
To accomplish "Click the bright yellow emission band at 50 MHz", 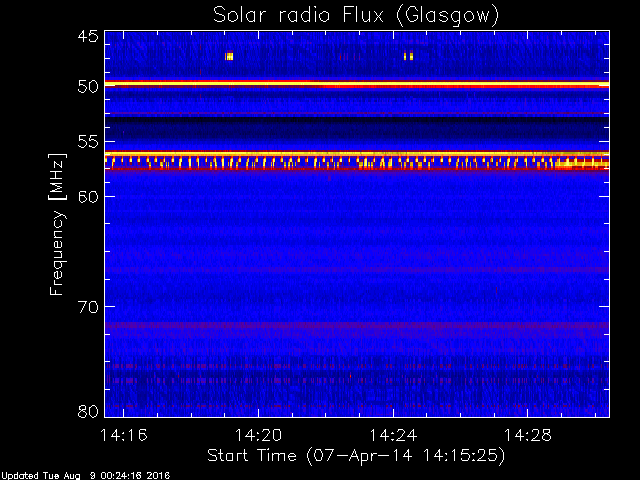I will [357, 84].
